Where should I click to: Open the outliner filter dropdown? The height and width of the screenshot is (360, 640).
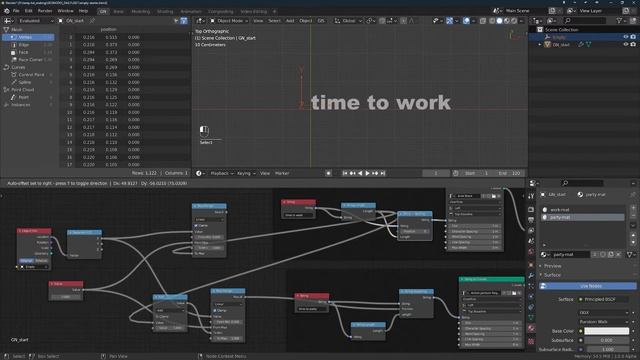point(621,20)
